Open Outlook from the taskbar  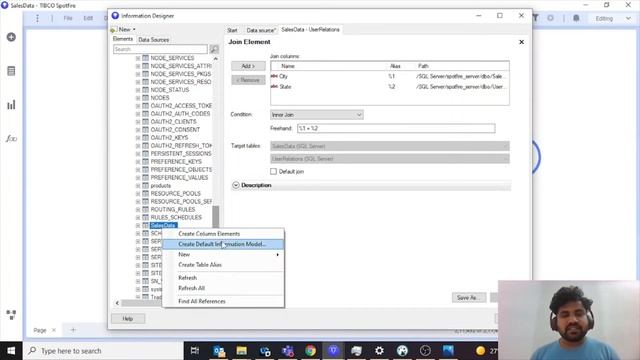point(219,351)
